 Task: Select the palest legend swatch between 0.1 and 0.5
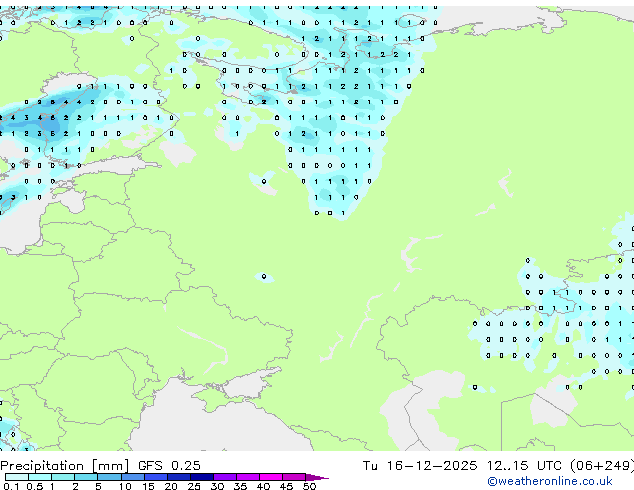tap(17, 477)
